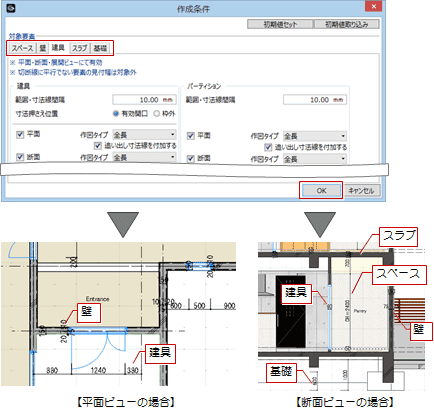Edit the パーティション 範囲・寸法線間隔 value field
The width and height of the screenshot is (434, 416).
coord(315,100)
